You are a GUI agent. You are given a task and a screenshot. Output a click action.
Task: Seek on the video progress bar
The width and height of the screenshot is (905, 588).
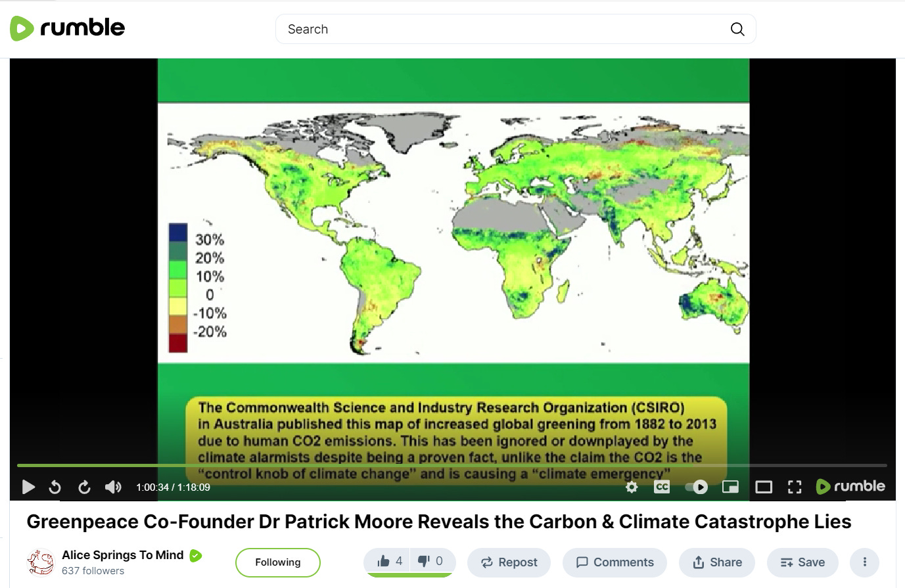452,465
